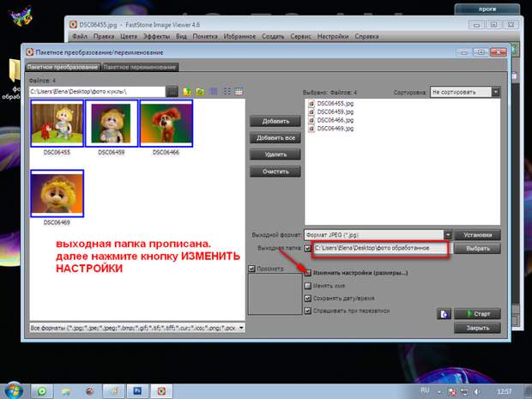Click the Добавить все button
The width and height of the screenshot is (532, 399).
(275, 138)
